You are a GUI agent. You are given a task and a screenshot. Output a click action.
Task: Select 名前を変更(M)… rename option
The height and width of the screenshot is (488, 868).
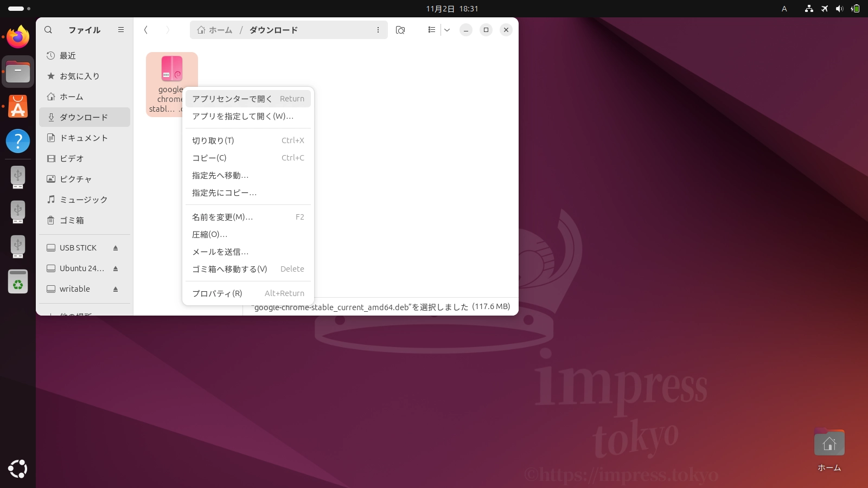pos(248,217)
